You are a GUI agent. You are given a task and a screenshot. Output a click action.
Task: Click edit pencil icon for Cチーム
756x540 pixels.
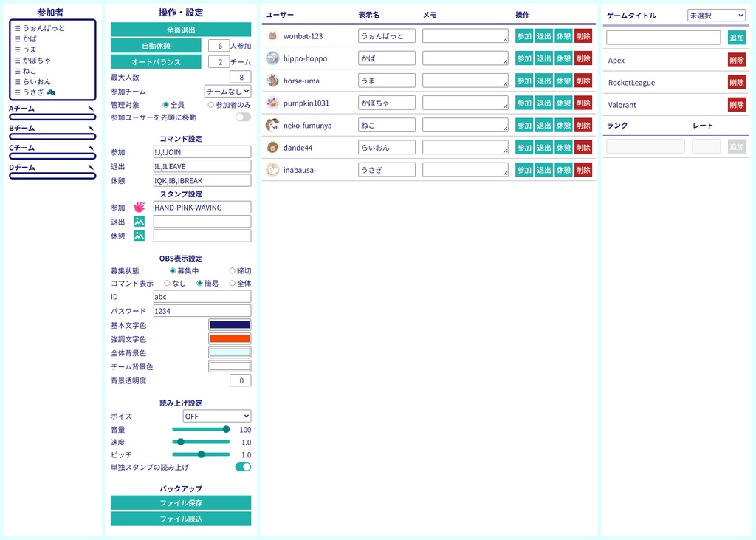pyautogui.click(x=91, y=148)
